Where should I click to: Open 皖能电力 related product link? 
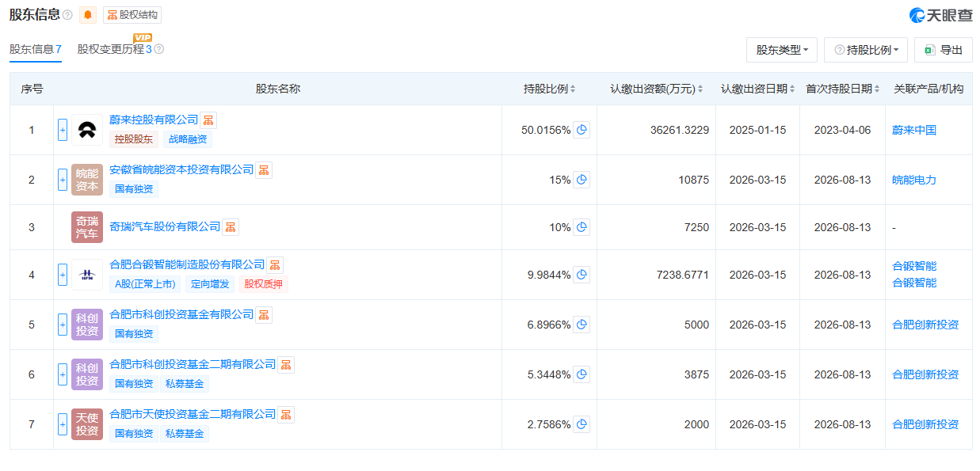click(x=914, y=180)
